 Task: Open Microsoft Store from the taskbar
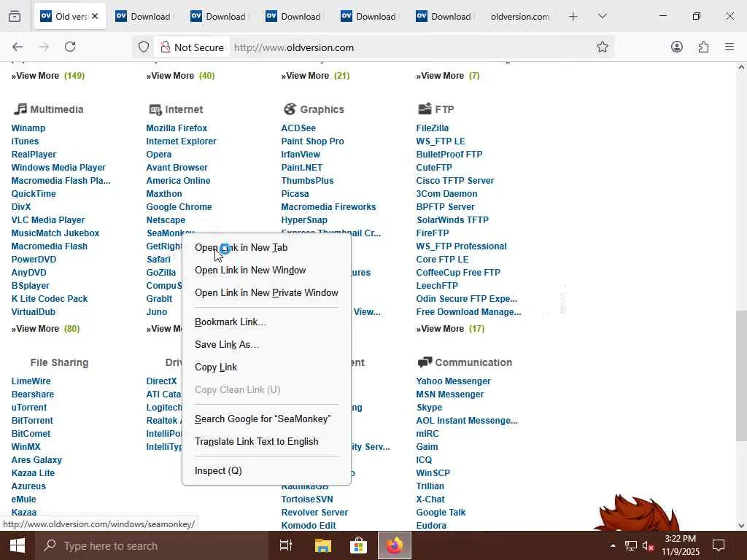358,545
